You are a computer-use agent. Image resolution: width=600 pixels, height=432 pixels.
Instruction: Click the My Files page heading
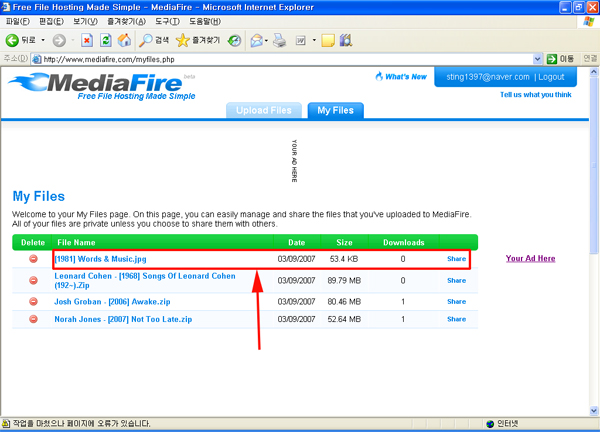click(39, 196)
